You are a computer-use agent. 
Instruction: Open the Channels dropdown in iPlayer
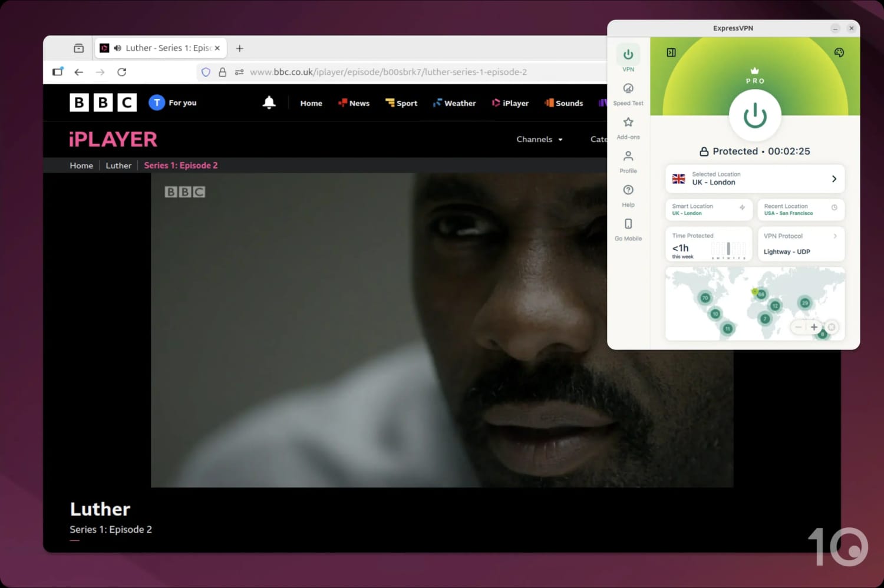pyautogui.click(x=539, y=140)
